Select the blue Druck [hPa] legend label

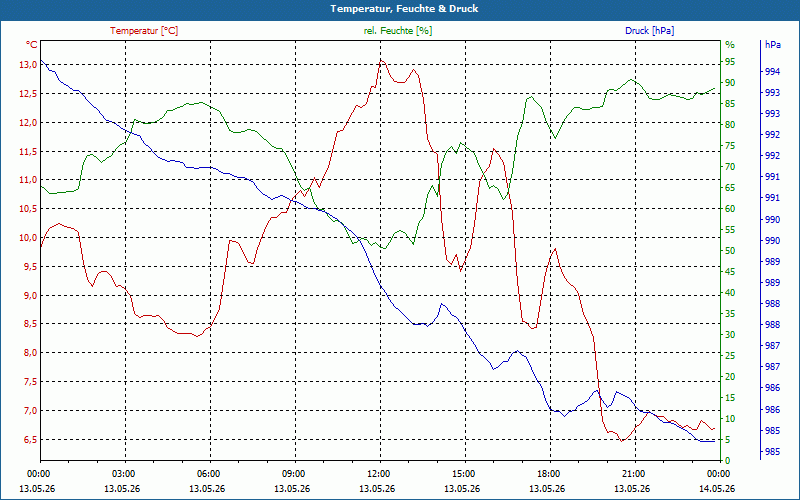tap(649, 31)
